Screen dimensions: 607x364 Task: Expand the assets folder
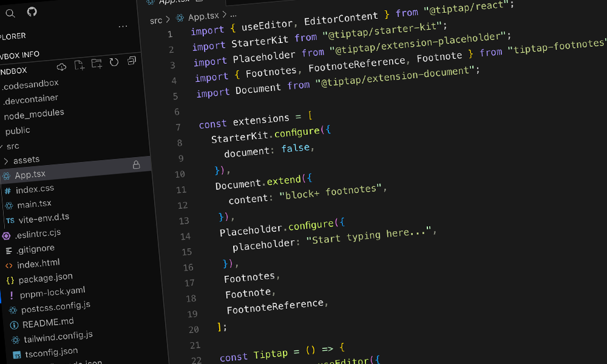[x=25, y=160]
